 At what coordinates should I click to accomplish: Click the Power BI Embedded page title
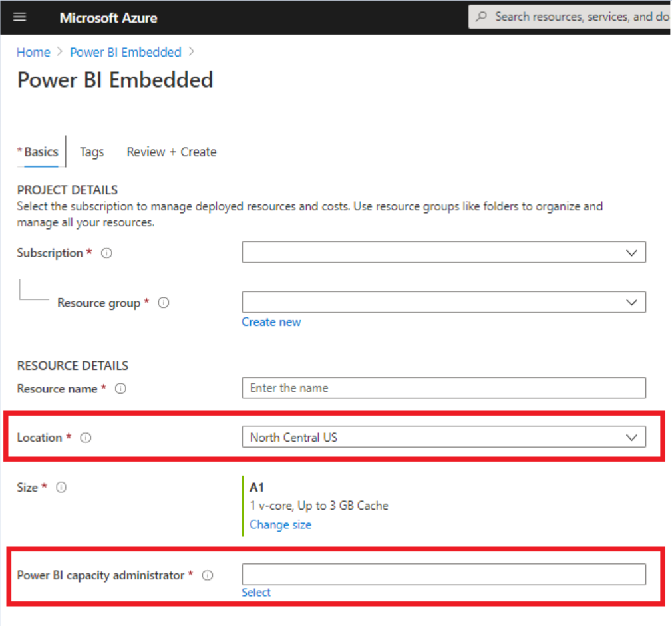pos(115,80)
